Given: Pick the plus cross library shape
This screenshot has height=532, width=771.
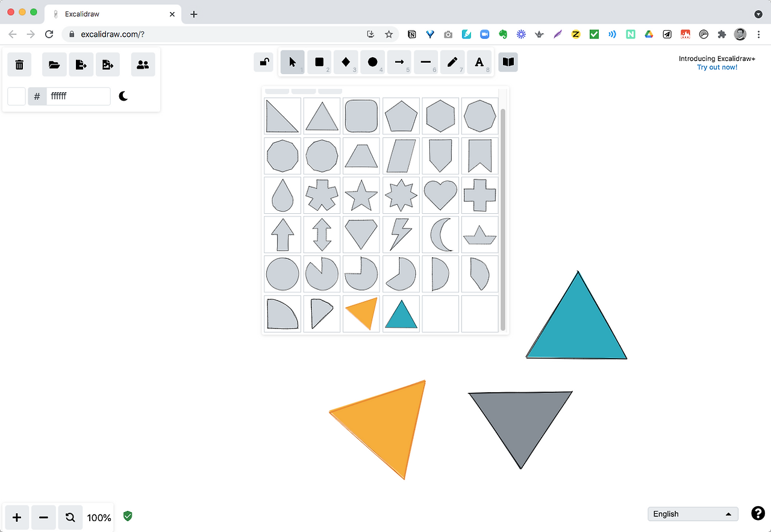Looking at the screenshot, I should [x=480, y=195].
